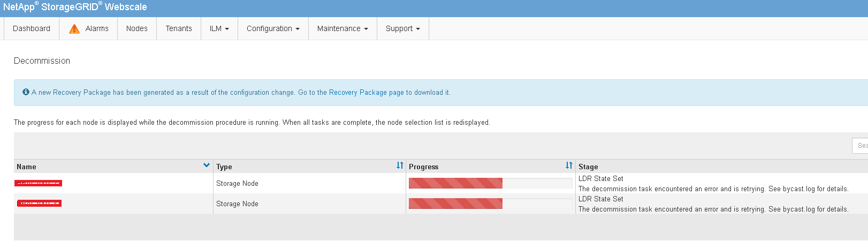
Task: Click the first node's red progress bar
Action: (x=455, y=183)
